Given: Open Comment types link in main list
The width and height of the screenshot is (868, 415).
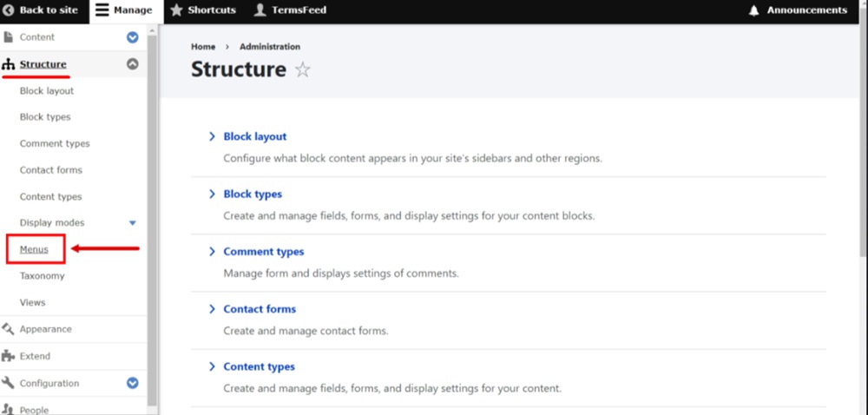Looking at the screenshot, I should pyautogui.click(x=264, y=251).
